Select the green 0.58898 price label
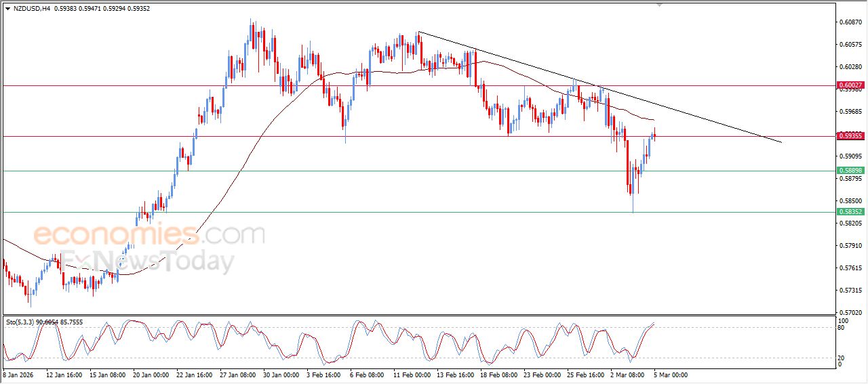868x384 pixels. click(850, 171)
